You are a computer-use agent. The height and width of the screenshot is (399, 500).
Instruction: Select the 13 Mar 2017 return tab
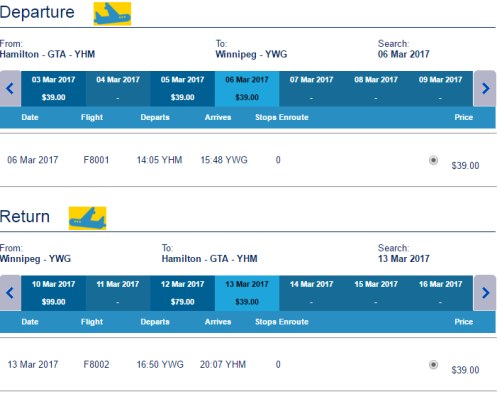[x=247, y=293]
